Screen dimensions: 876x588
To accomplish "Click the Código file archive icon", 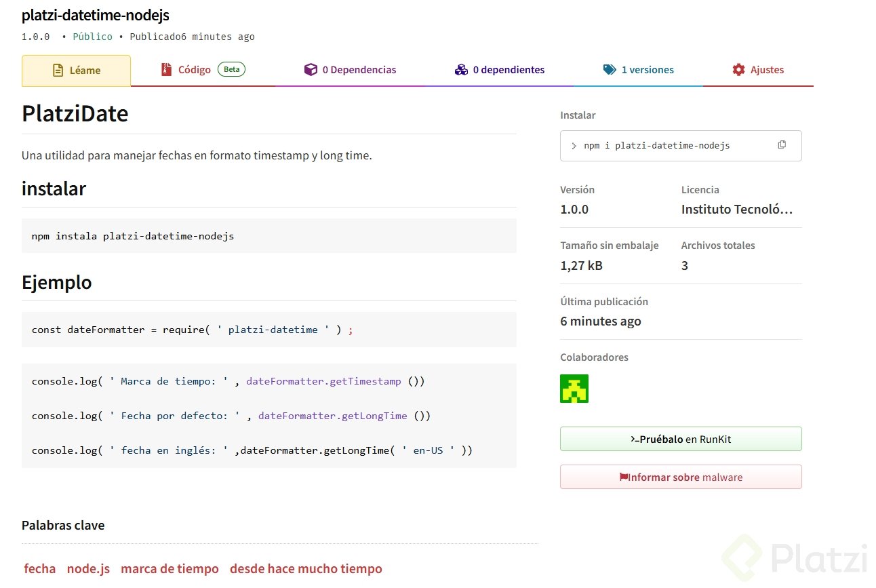I will pos(166,70).
